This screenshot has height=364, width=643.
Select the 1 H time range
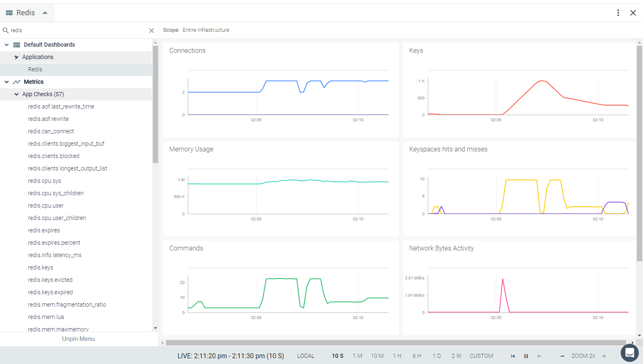click(397, 356)
